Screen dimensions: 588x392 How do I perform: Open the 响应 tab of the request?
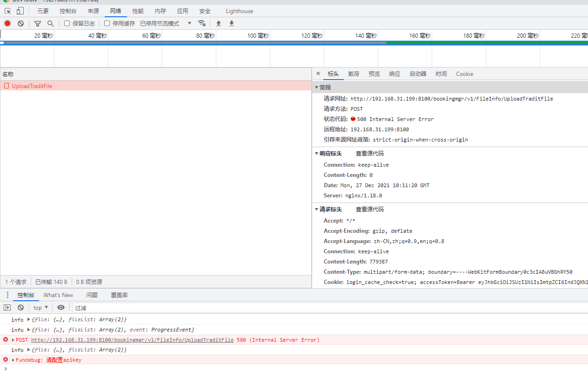(394, 74)
